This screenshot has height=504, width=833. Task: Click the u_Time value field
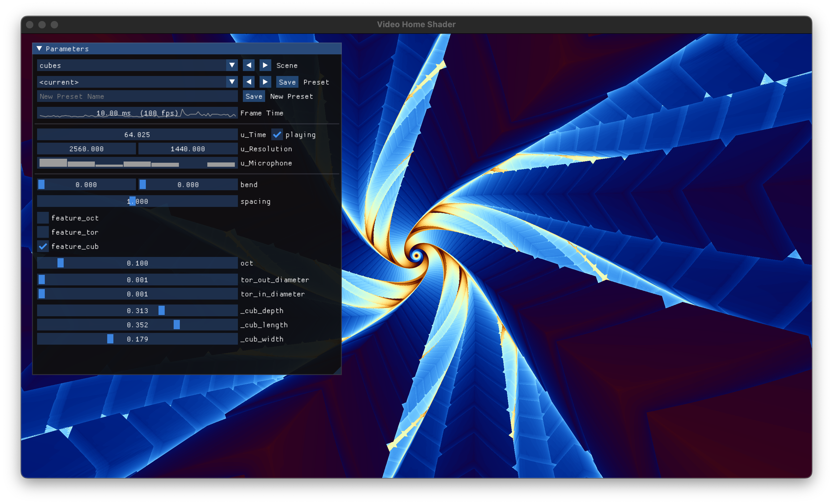click(137, 134)
